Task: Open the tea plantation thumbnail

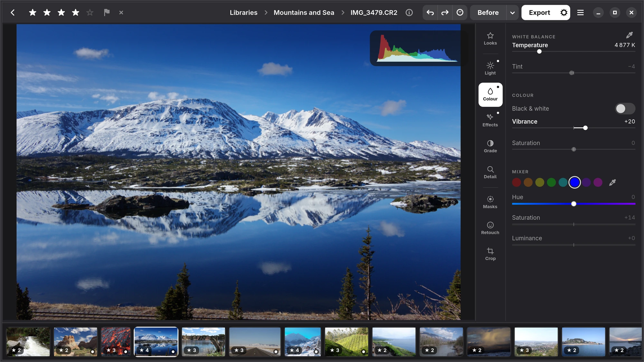Action: point(346,342)
